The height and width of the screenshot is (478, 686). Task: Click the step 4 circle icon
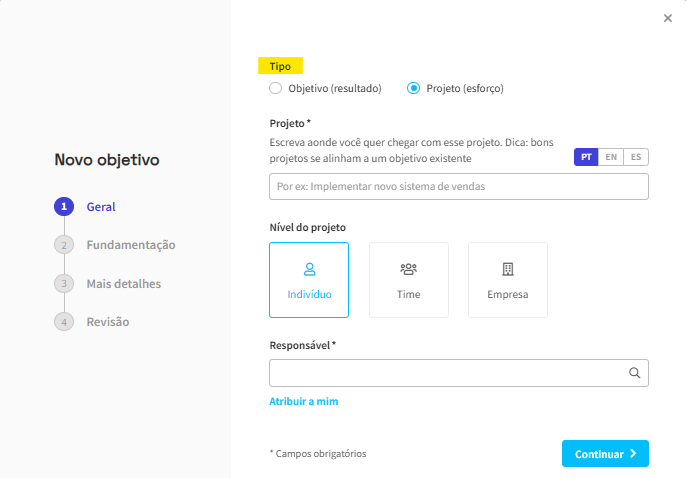click(64, 322)
